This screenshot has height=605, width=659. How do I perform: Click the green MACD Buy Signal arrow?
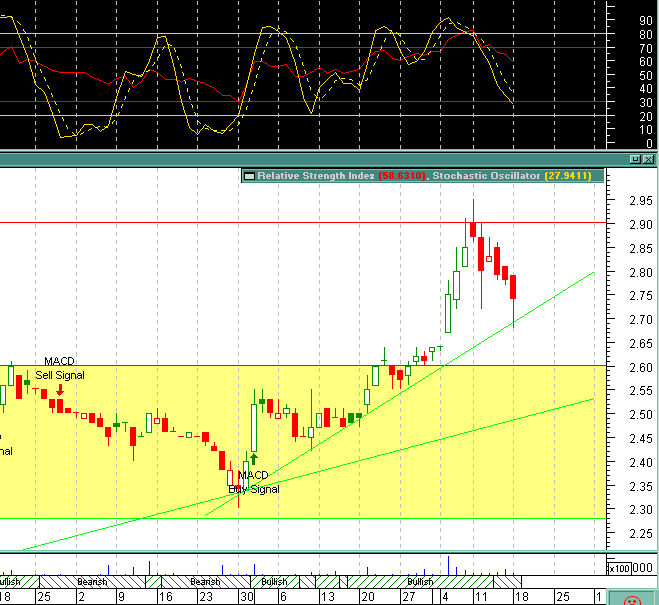(x=253, y=460)
